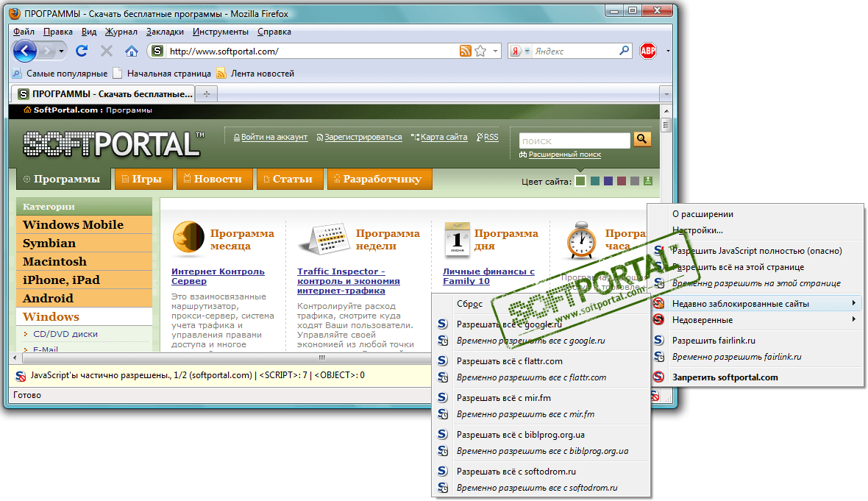This screenshot has height=501, width=868.
Task: Open the Разработчику site tab
Action: pyautogui.click(x=379, y=179)
